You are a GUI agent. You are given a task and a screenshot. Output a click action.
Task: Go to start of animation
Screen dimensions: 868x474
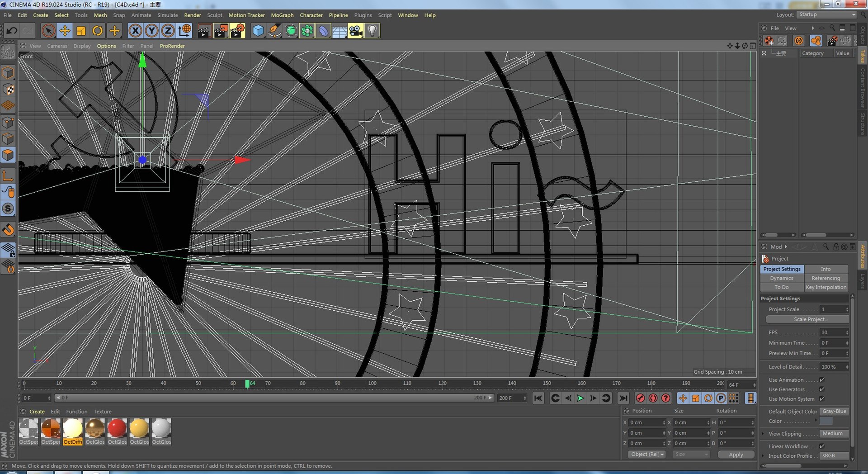pyautogui.click(x=538, y=398)
